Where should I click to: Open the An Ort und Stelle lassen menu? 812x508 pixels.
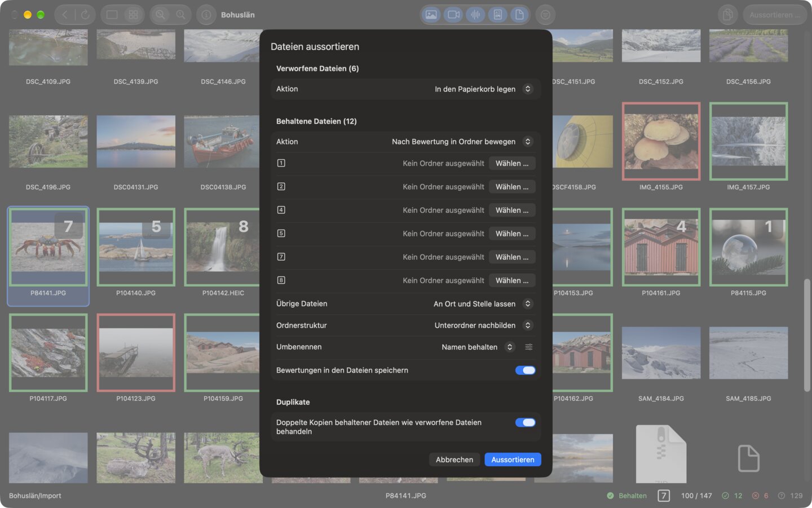(483, 304)
